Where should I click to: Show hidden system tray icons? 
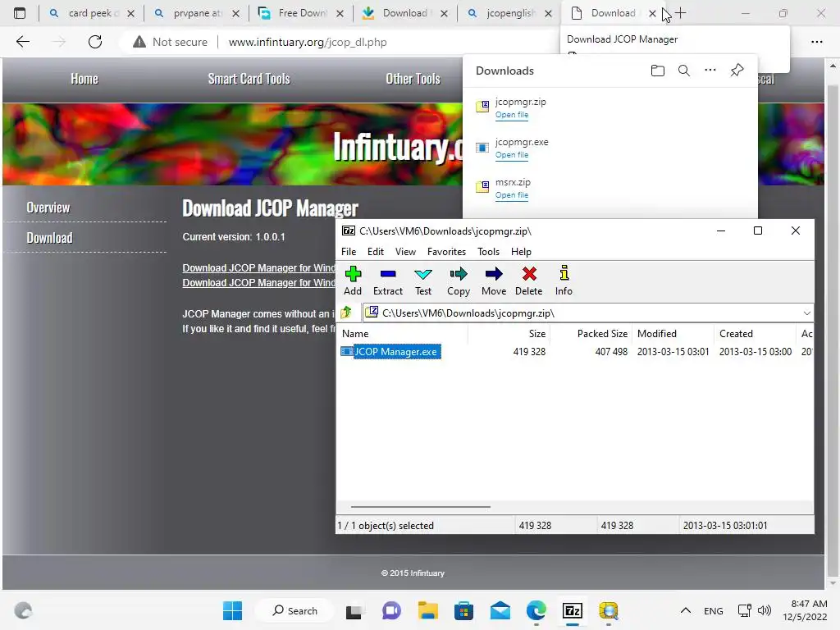685,610
